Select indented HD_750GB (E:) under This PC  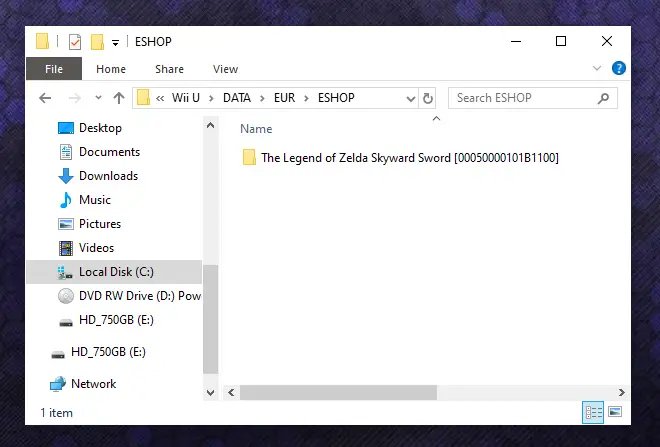point(116,320)
